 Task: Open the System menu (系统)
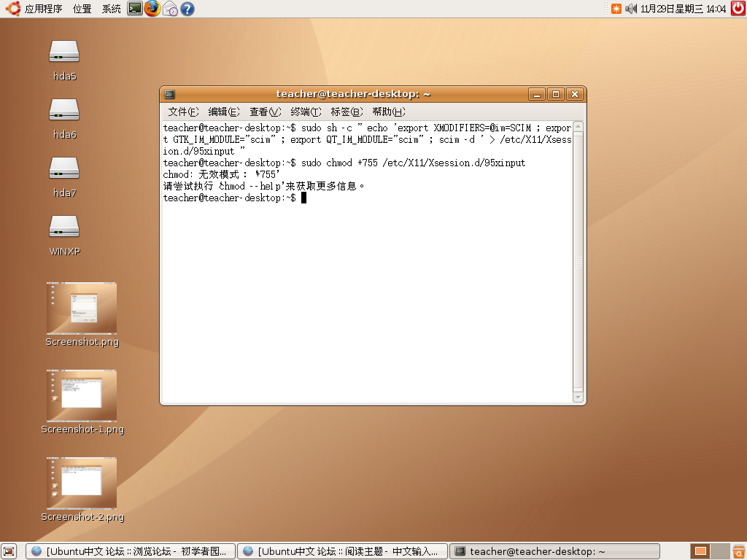pyautogui.click(x=111, y=9)
